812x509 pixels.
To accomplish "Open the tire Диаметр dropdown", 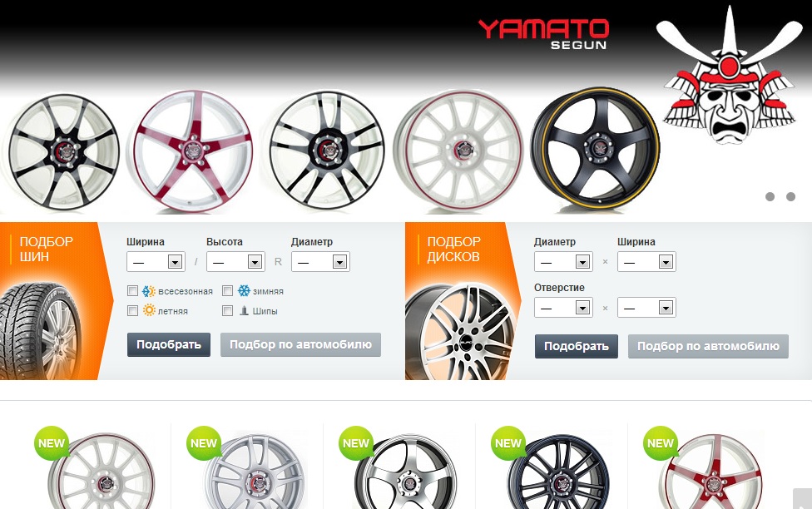I will [x=320, y=262].
